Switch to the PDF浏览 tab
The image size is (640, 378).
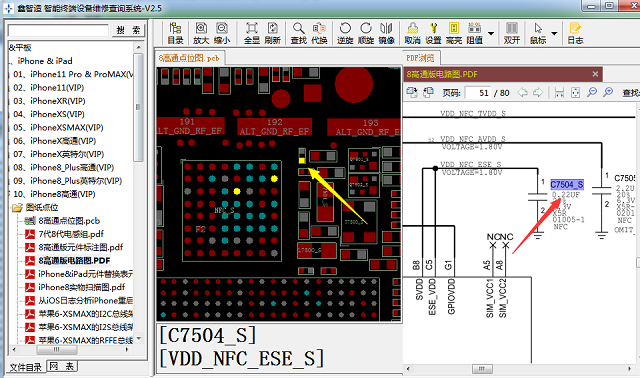click(x=420, y=58)
